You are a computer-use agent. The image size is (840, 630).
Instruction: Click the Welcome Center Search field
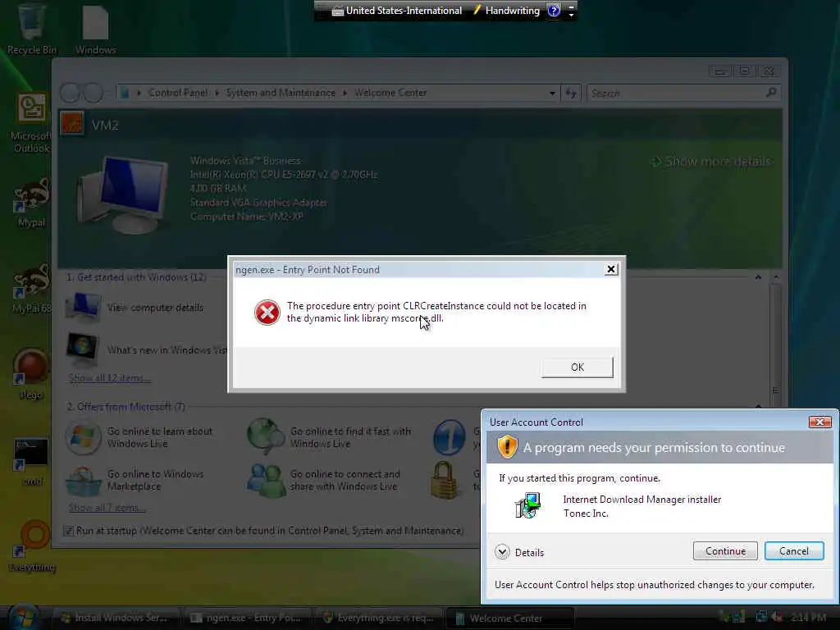coord(683,94)
